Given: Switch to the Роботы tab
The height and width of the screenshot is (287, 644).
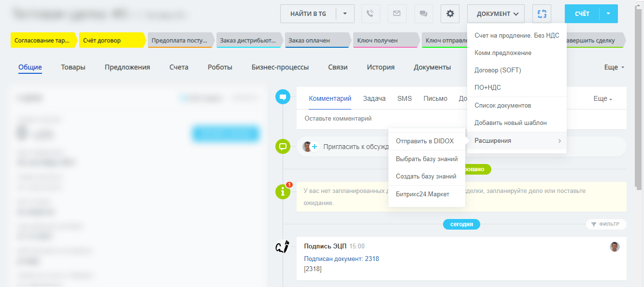Looking at the screenshot, I should (220, 67).
